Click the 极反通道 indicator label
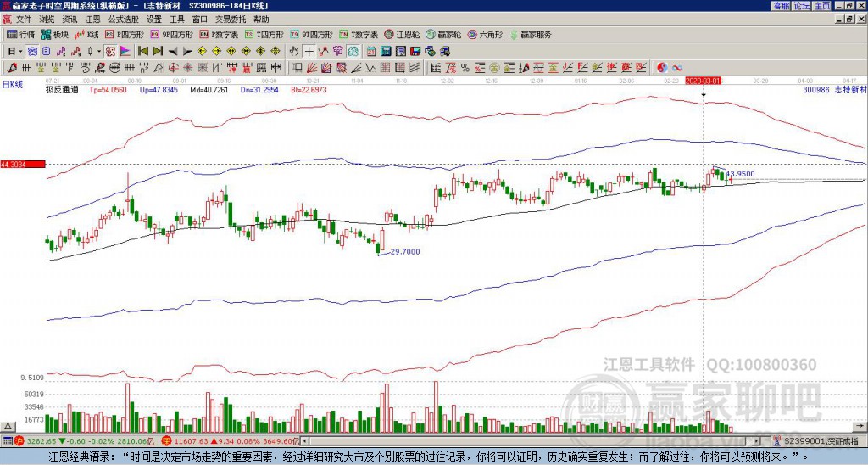The width and height of the screenshot is (868, 465). (x=62, y=89)
